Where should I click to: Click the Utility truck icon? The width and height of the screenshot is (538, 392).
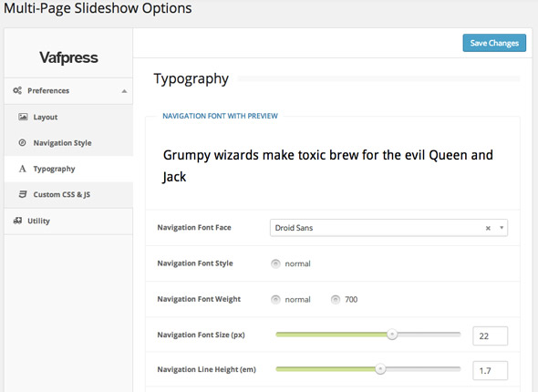pyautogui.click(x=17, y=221)
